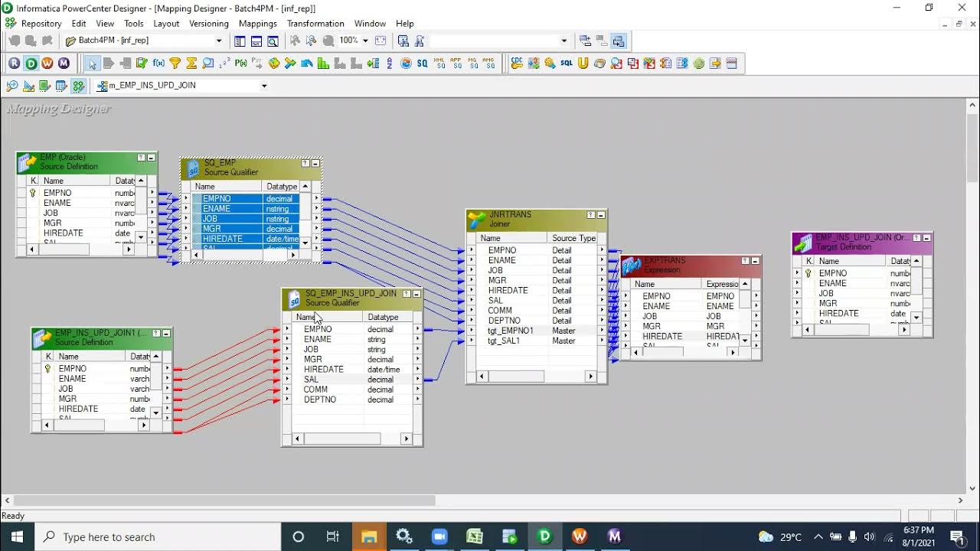The width and height of the screenshot is (980, 551).
Task: Select the Joiner transformation toolbar icon
Action: click(x=290, y=64)
